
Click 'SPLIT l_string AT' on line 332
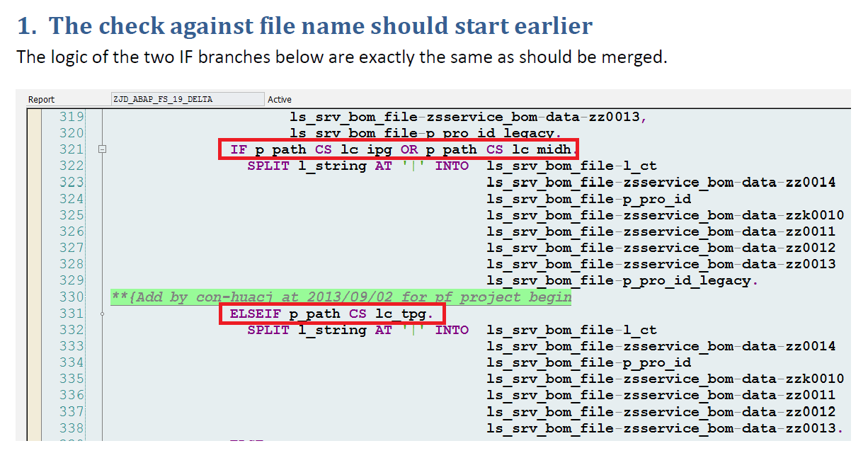[x=320, y=331]
